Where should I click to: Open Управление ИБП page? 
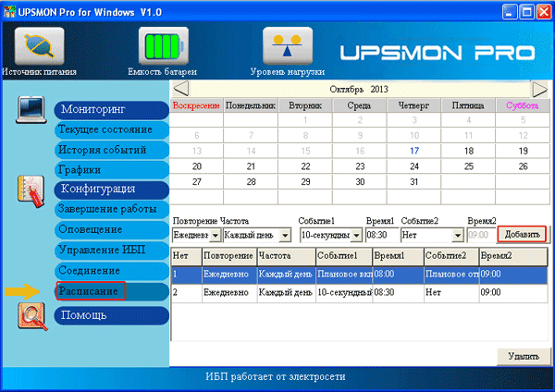click(112, 251)
